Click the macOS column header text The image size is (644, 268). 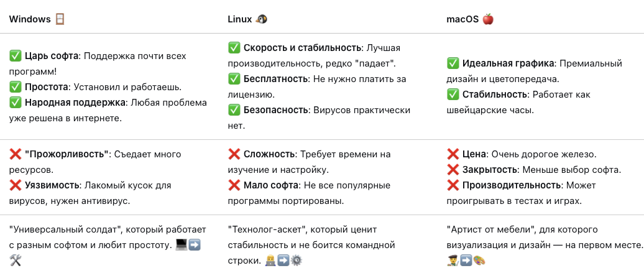(463, 19)
